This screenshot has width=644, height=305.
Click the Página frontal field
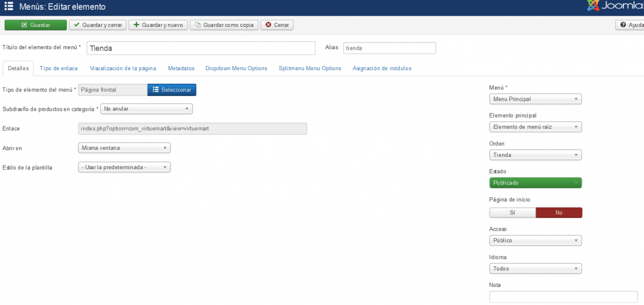[x=113, y=90]
